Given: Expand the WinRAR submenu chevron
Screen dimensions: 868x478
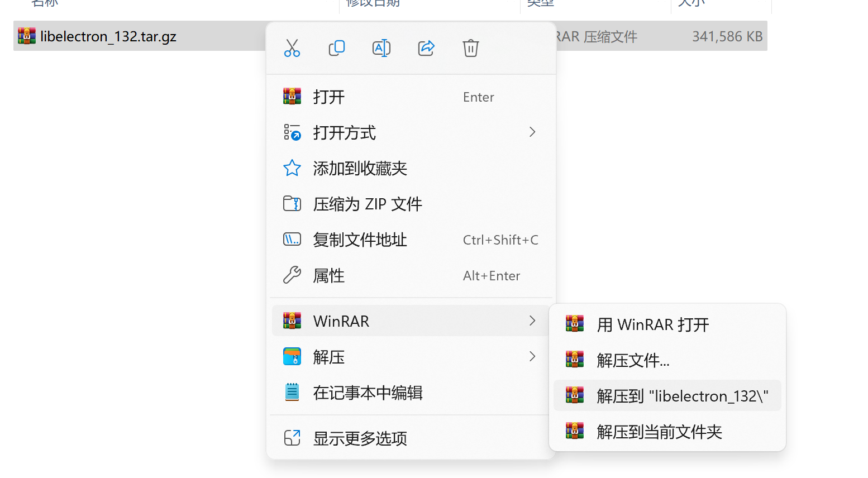Looking at the screenshot, I should 531,321.
